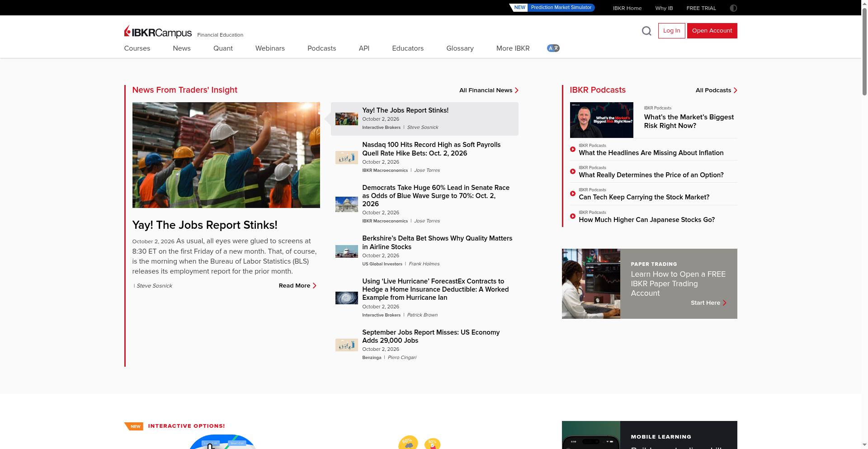Expand the More IBKR menu
This screenshot has height=449, width=868.
(513, 48)
